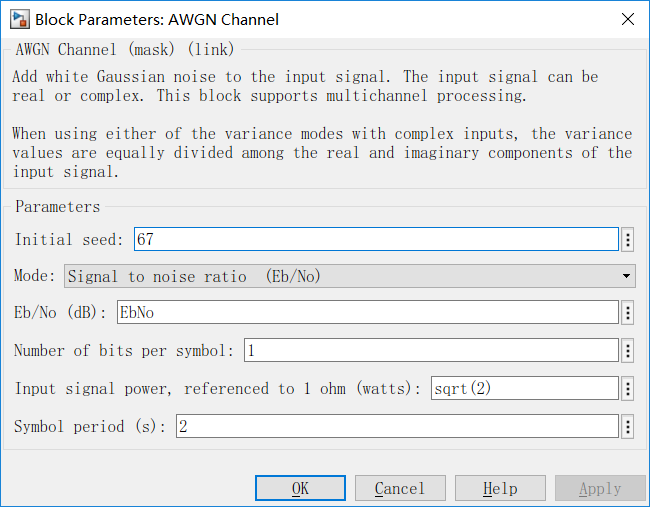Click the Input signal power field
This screenshot has height=507, width=650.
pyautogui.click(x=524, y=389)
